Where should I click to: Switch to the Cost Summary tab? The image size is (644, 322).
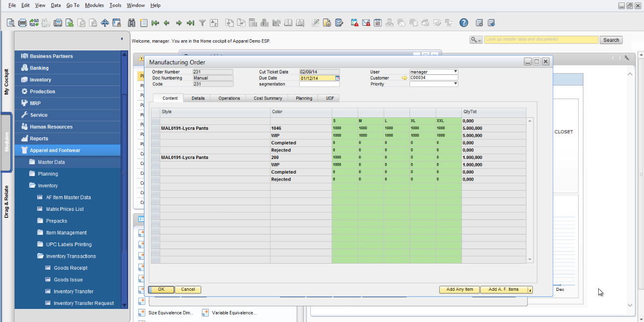268,98
